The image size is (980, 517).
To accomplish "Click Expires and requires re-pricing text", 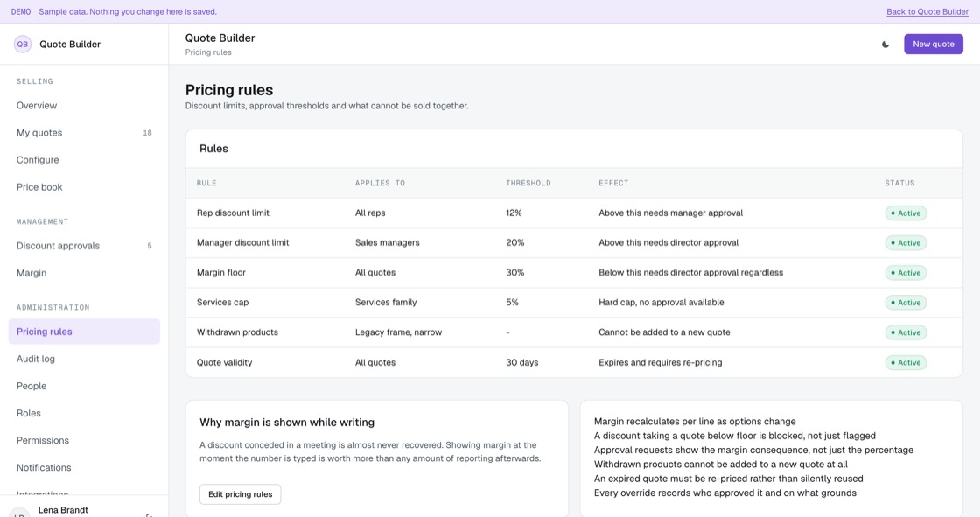I will [x=660, y=362].
